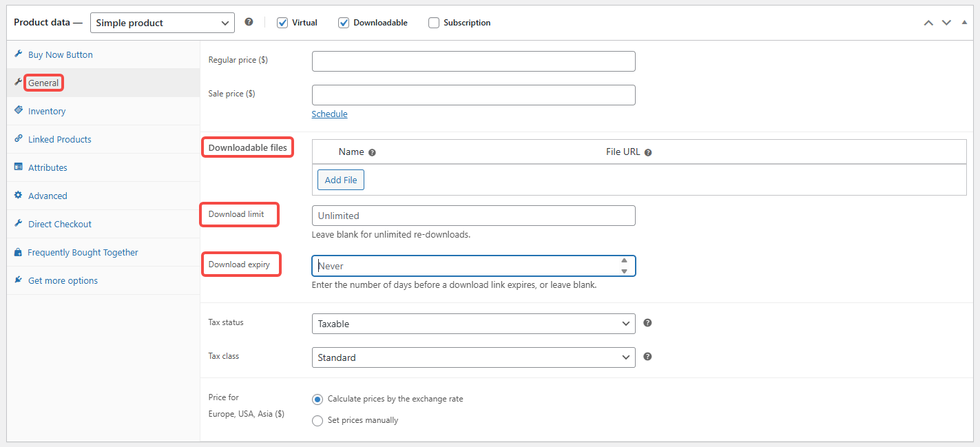Image resolution: width=980 pixels, height=447 pixels.
Task: Click the help icon next to File URL column
Action: (x=648, y=152)
